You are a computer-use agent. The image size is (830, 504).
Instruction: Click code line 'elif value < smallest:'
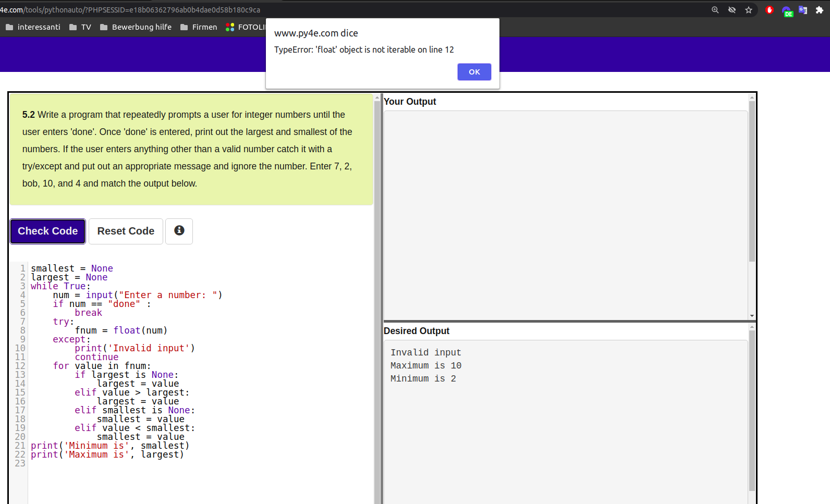point(135,428)
